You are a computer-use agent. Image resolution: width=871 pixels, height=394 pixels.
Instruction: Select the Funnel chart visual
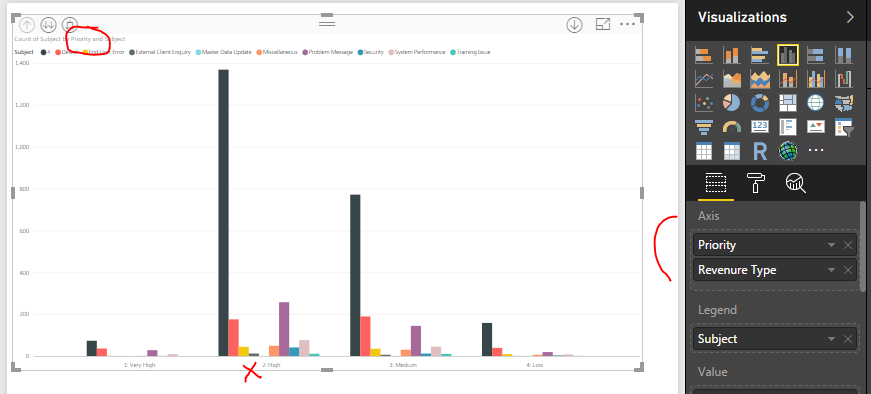704,127
